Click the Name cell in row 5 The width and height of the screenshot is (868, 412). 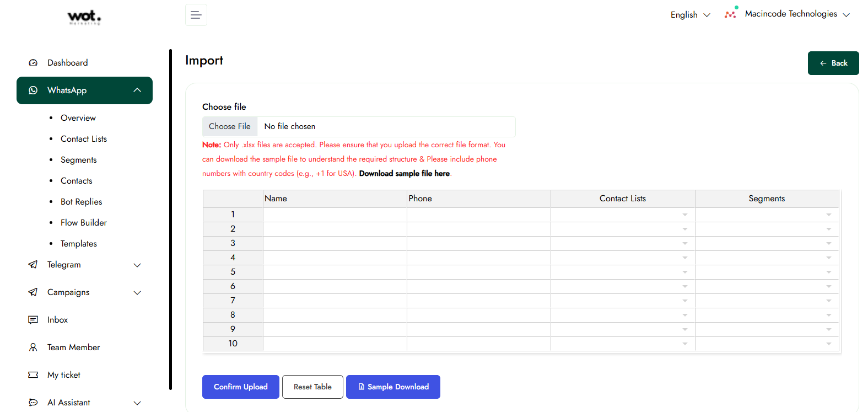(x=335, y=272)
